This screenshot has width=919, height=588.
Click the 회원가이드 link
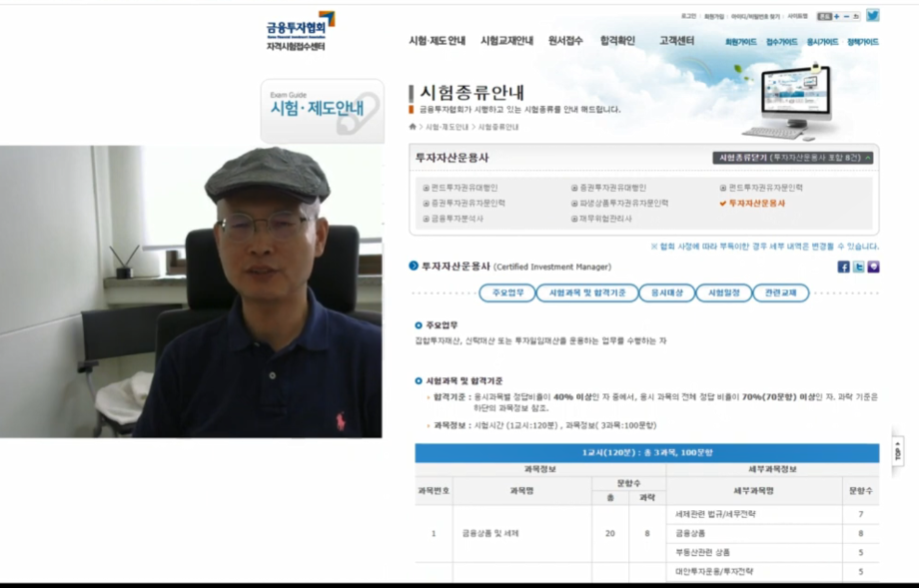740,41
